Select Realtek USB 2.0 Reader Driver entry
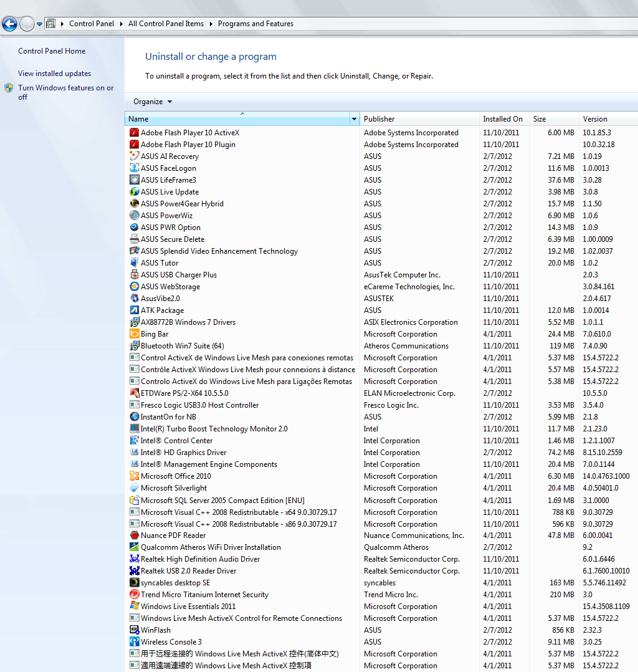The width and height of the screenshot is (638, 672). pos(189,571)
